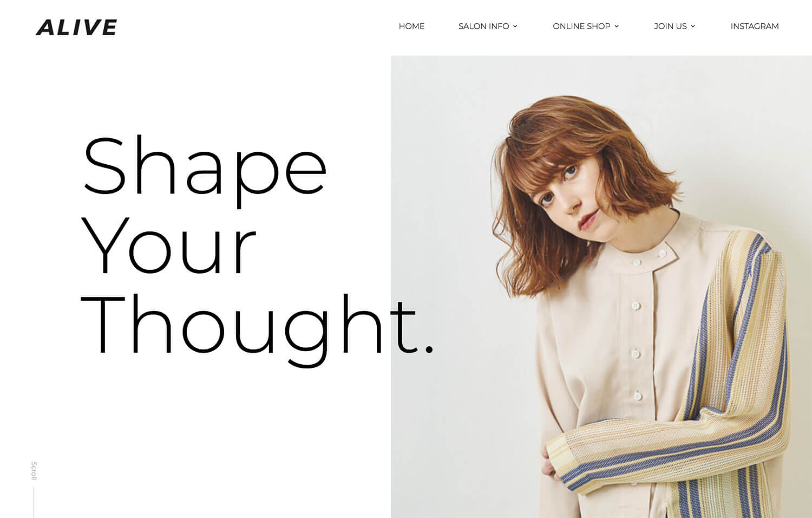Expand the SALON INFO dropdown chevron
Image resolution: width=812 pixels, height=518 pixels.
pyautogui.click(x=515, y=26)
